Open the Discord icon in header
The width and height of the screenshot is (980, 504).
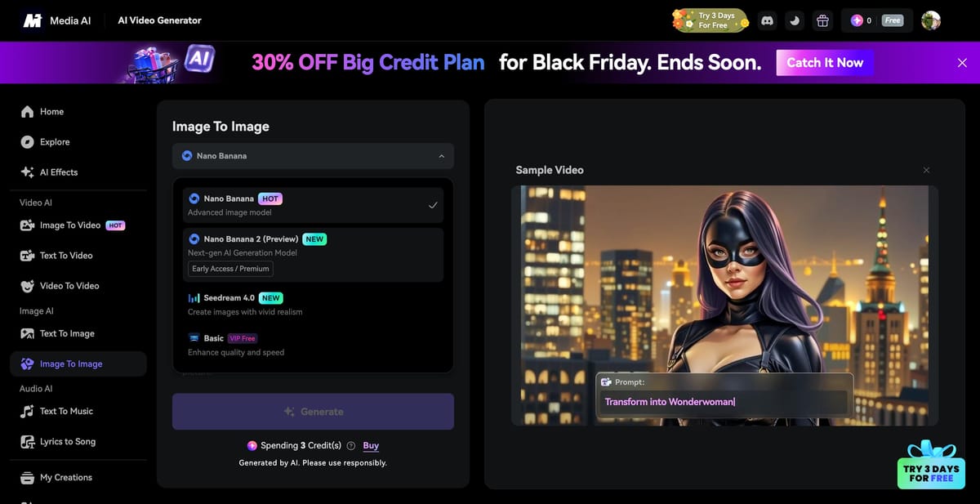pos(767,20)
